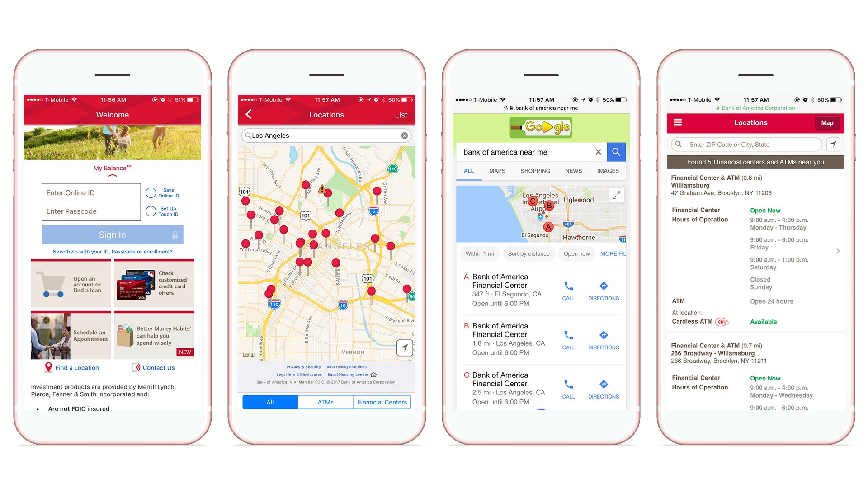868x488 pixels.
Task: Expand the Financial Centers filter tab
Action: click(381, 402)
